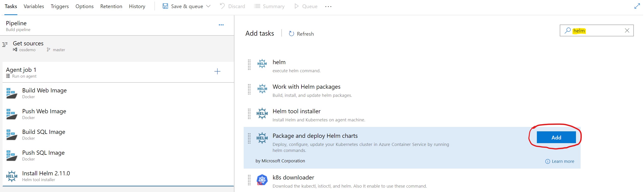Image resolution: width=644 pixels, height=192 pixels.
Task: Click the Save & queue button
Action: pyautogui.click(x=183, y=6)
